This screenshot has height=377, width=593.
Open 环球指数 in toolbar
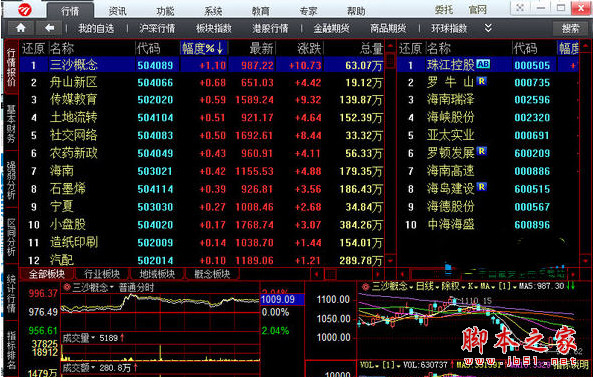449,28
